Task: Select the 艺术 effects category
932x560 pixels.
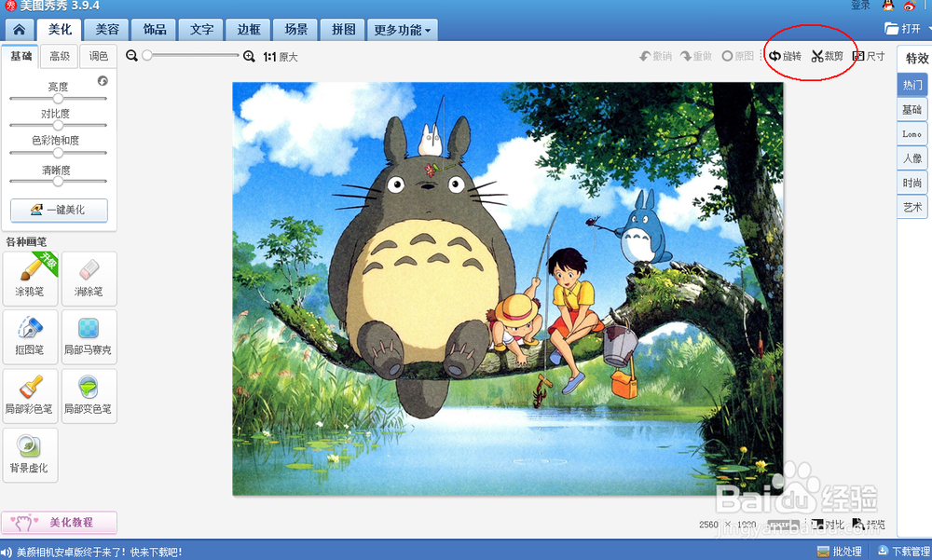Action: (911, 207)
